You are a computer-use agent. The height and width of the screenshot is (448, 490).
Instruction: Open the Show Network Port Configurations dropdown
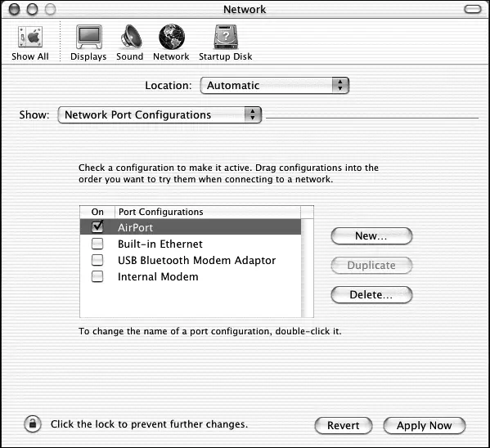point(160,114)
